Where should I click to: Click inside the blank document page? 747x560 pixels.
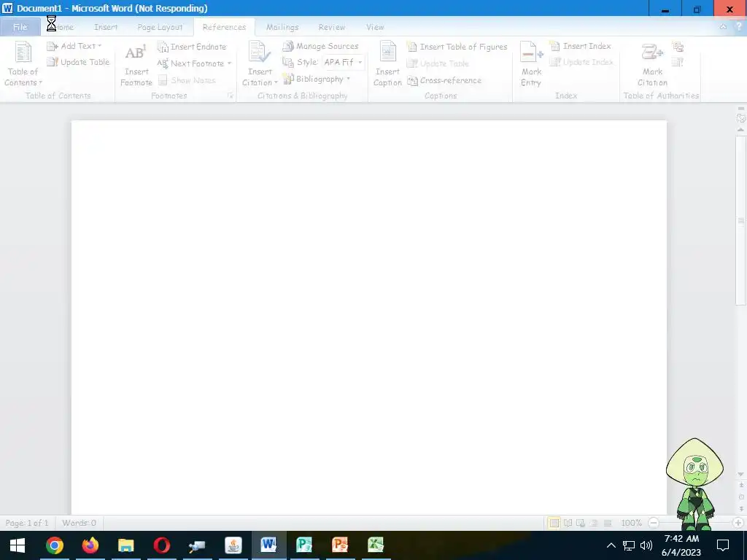pos(368,317)
